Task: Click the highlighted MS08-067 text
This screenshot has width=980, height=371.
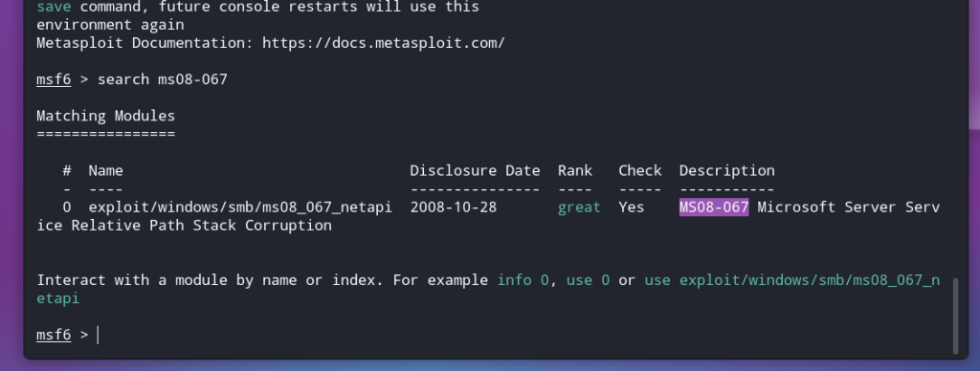Action: tap(714, 207)
